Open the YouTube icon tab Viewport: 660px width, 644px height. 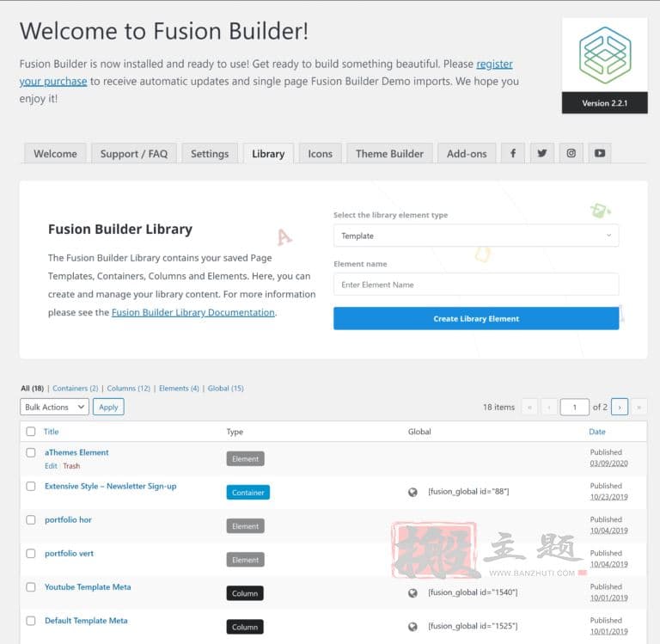600,153
